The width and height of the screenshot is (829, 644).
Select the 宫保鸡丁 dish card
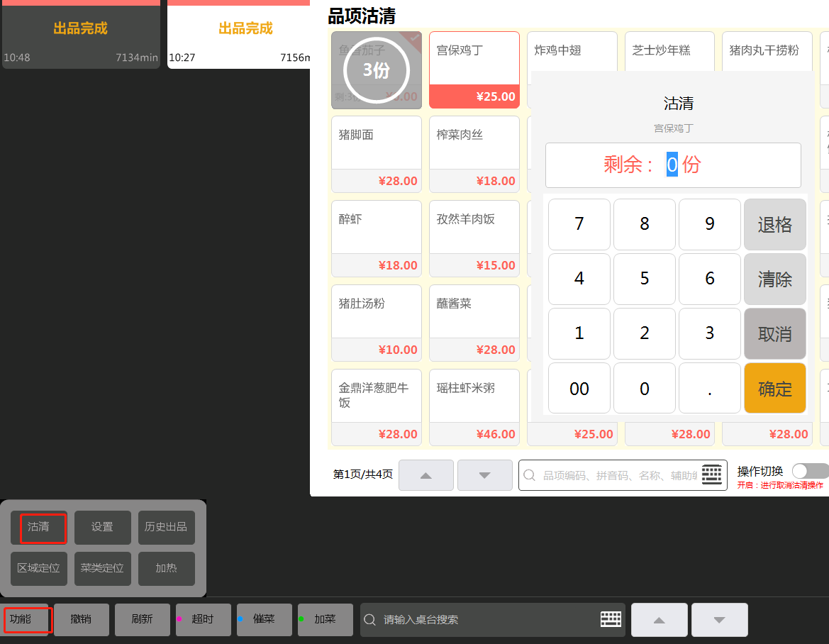[x=474, y=70]
